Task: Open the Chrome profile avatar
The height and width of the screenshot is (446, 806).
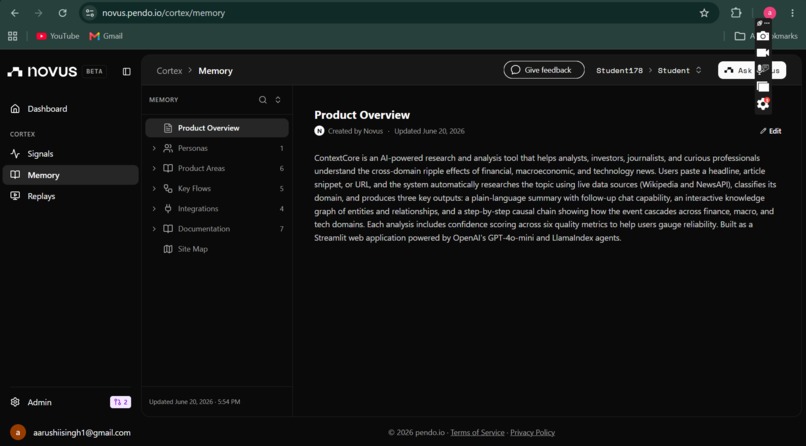Action: (x=769, y=13)
